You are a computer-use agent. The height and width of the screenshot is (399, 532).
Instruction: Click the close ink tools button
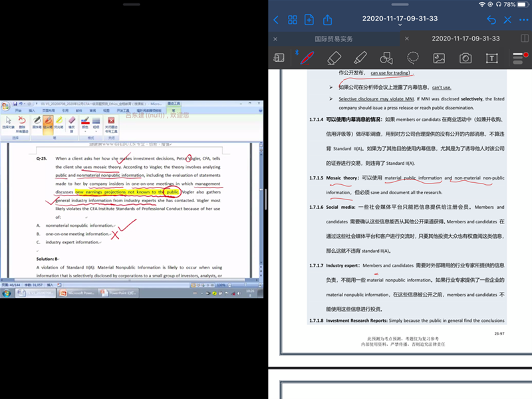[111, 122]
